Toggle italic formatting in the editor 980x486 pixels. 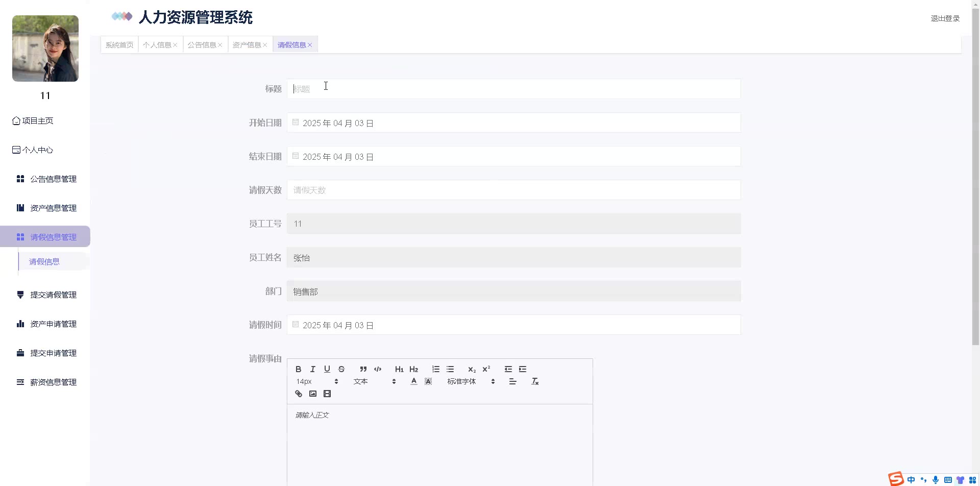coord(313,369)
